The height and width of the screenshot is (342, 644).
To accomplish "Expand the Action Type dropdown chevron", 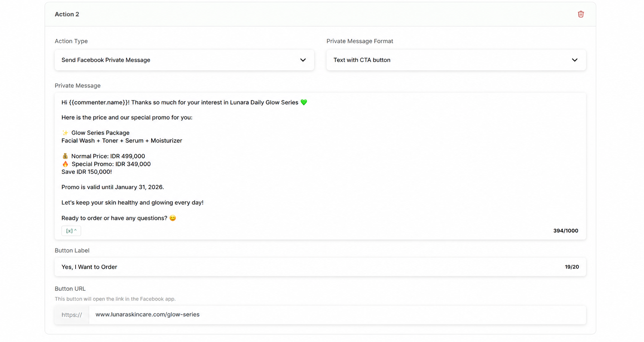I will [303, 60].
